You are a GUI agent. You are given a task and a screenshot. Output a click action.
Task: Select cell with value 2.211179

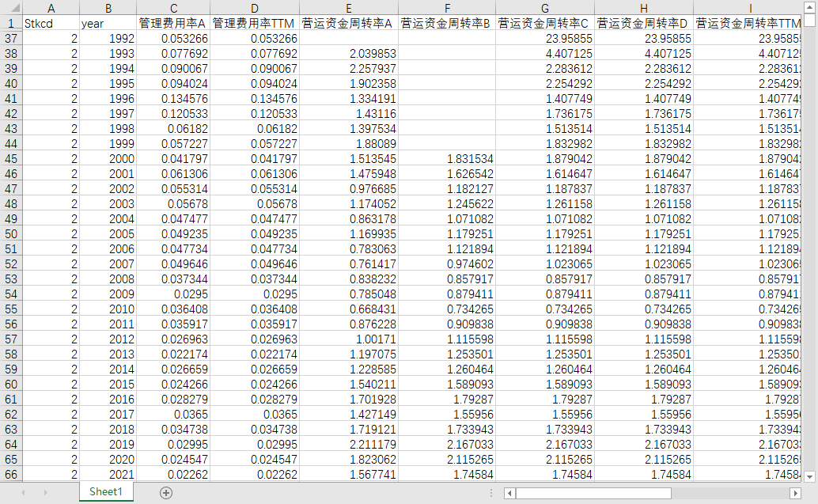click(349, 445)
